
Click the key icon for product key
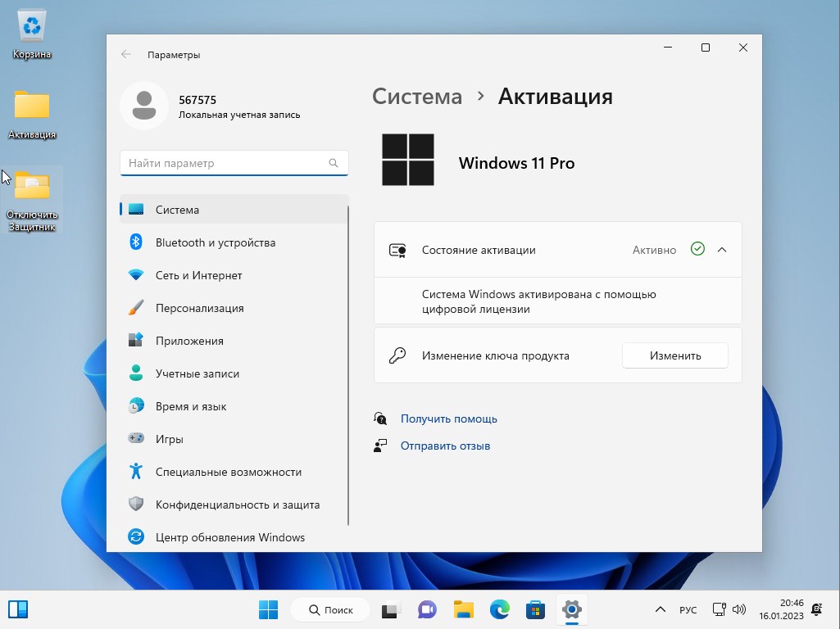tap(397, 355)
